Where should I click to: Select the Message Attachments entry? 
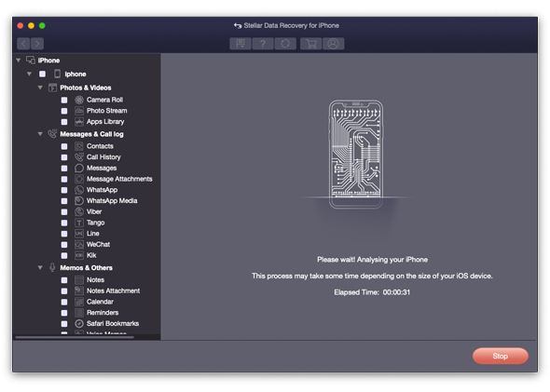click(x=119, y=179)
